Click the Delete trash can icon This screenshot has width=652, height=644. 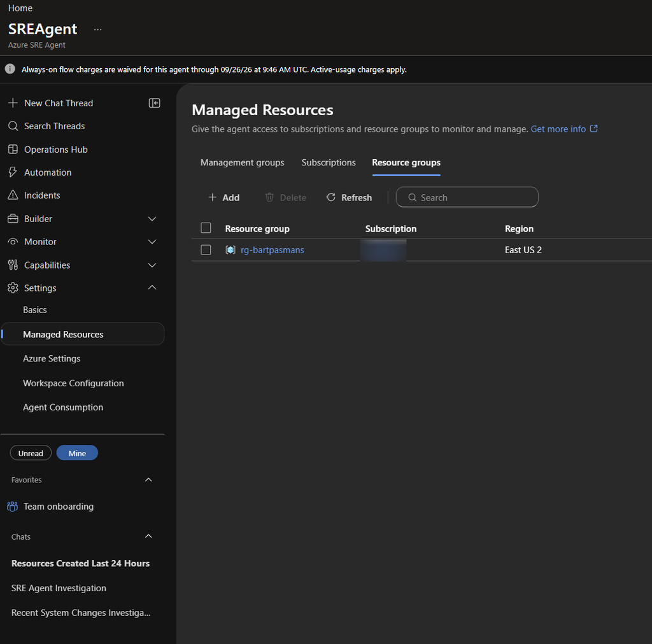(269, 197)
